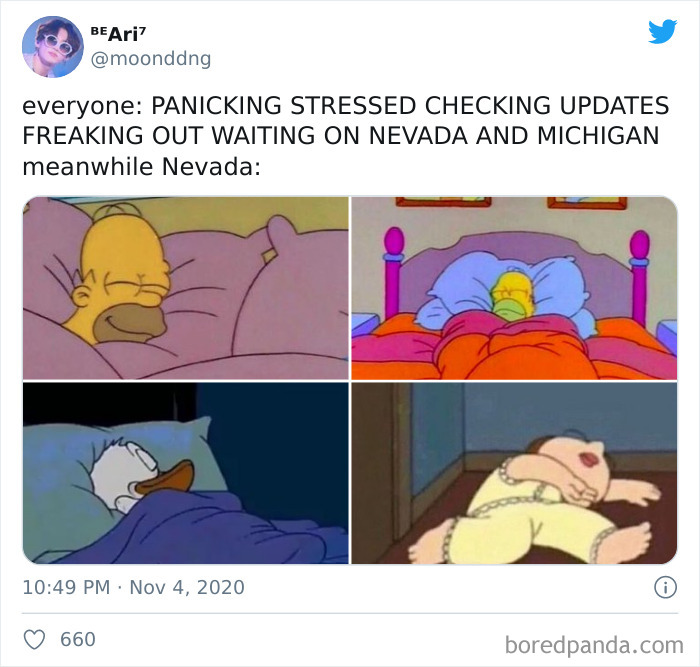Click the tweet text mentioning Nevada
This screenshot has width=700, height=667.
[346, 136]
